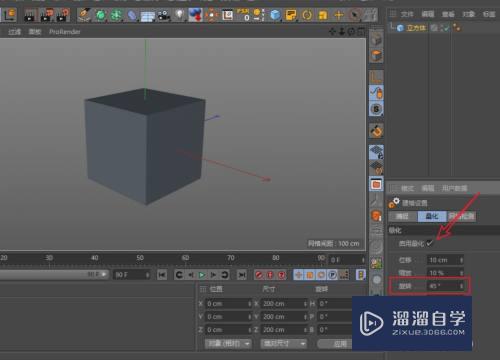This screenshot has height=360, width=500.
Task: Click the green array modeling icon
Action: pos(116,15)
